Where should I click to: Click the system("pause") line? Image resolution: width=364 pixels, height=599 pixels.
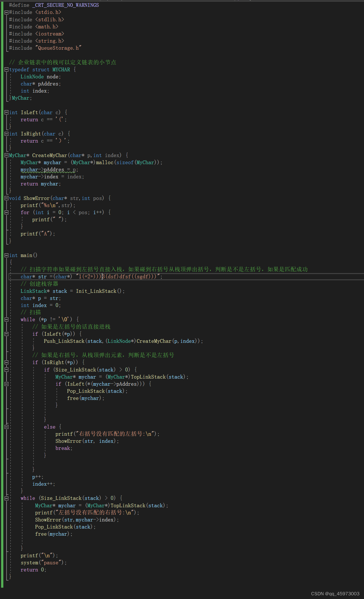[43, 563]
